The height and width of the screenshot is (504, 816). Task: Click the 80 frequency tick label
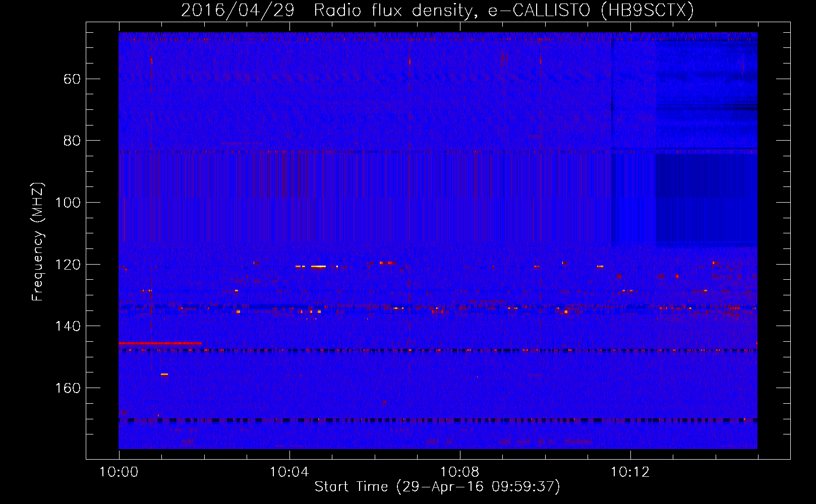pyautogui.click(x=72, y=141)
